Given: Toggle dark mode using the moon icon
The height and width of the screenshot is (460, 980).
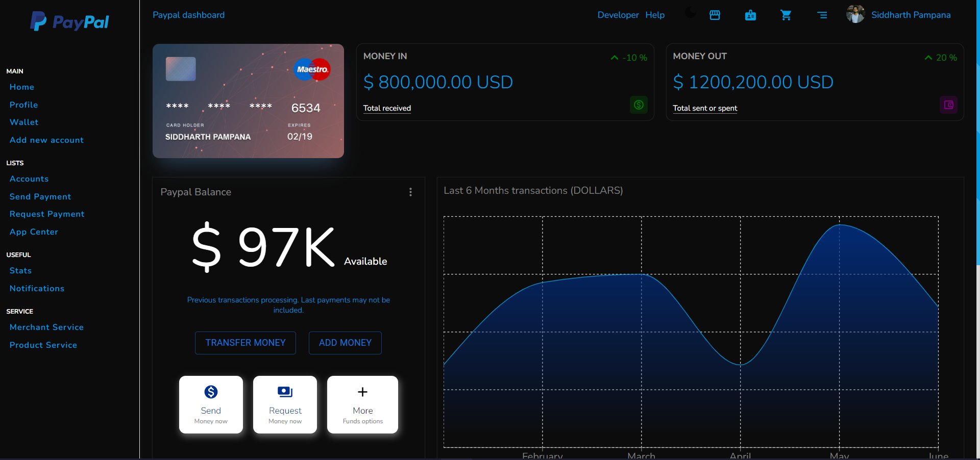Looking at the screenshot, I should [x=690, y=14].
